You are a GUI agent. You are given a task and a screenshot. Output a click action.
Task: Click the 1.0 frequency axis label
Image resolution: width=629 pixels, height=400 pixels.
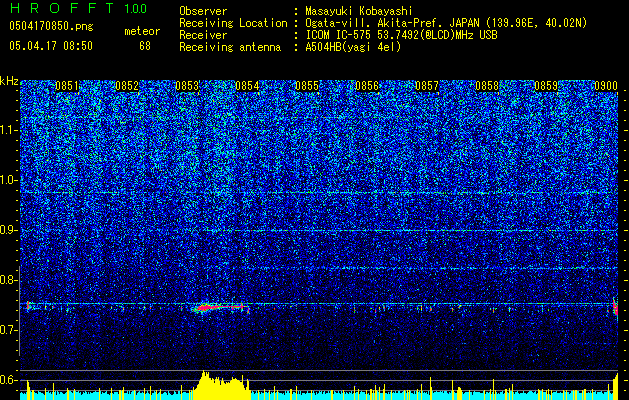point(8,180)
